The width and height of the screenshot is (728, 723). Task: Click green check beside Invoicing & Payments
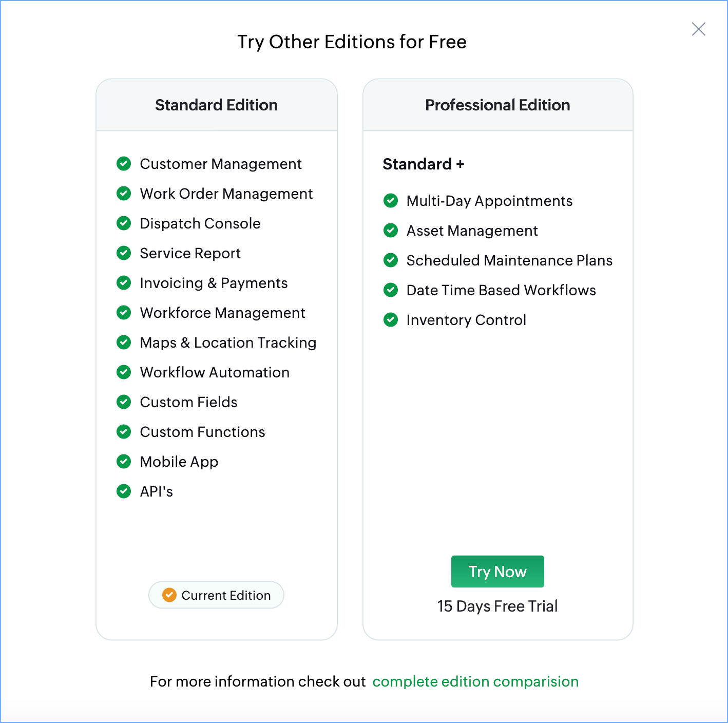[124, 283]
